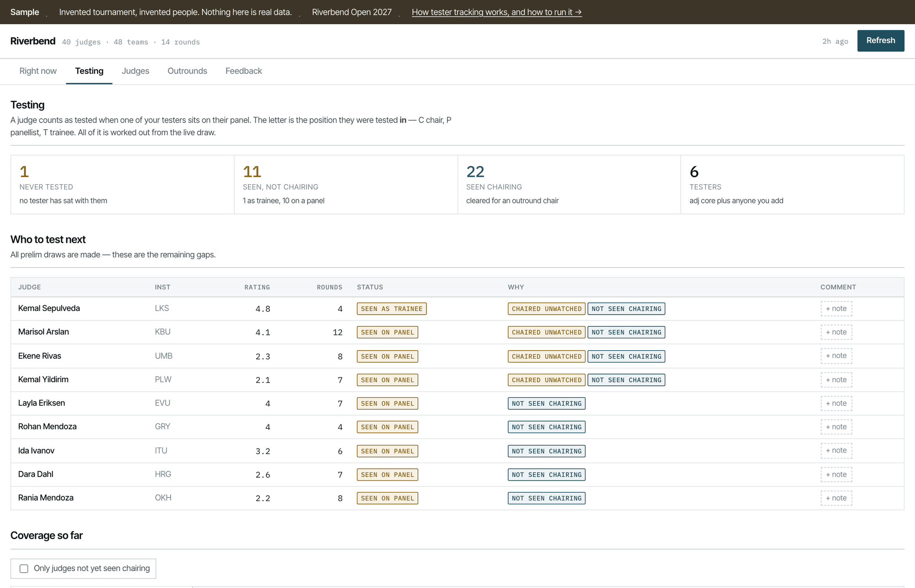Open the tester tracking explanation link
915x588 pixels.
point(496,12)
